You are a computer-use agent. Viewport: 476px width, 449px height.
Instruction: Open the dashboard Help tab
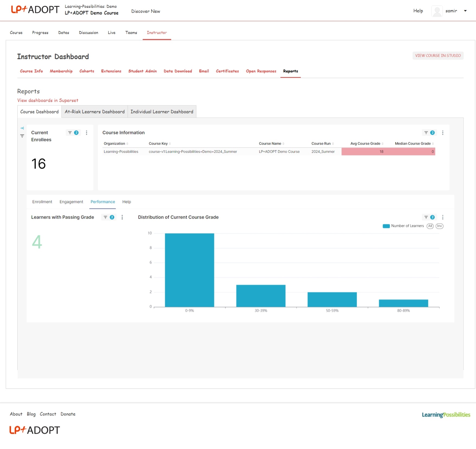[127, 202]
